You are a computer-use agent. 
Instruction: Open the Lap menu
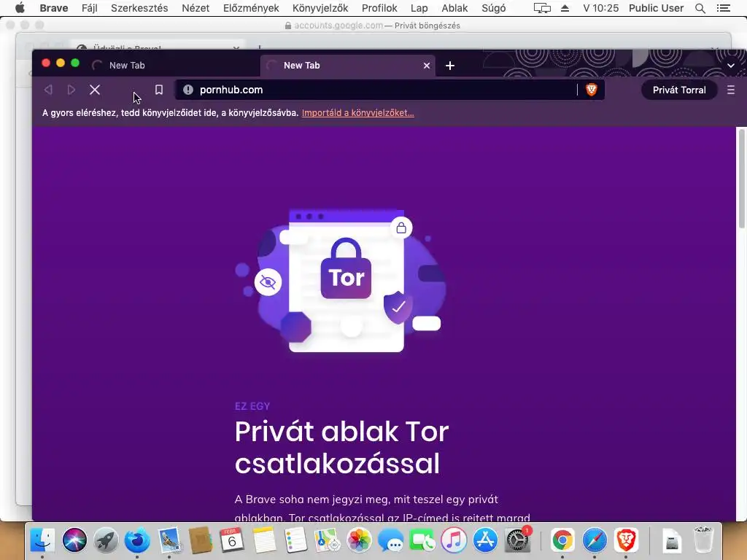coord(419,8)
